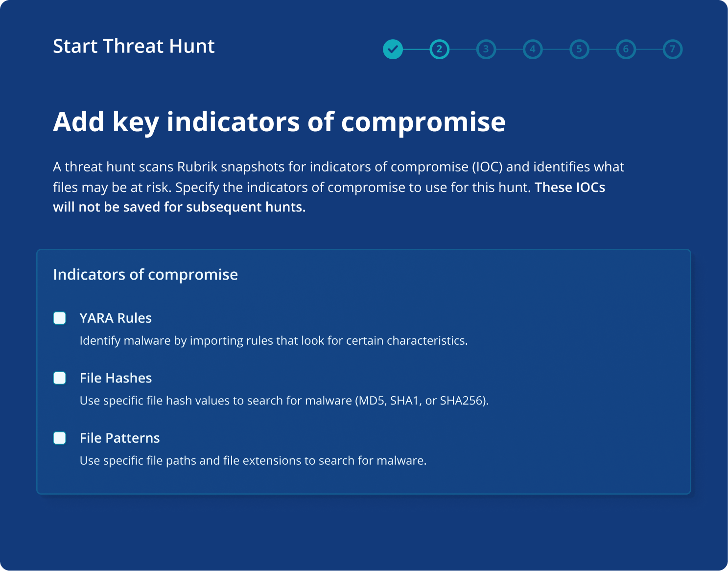The image size is (728, 571).
Task: Click File Patterns description text
Action: click(x=253, y=461)
